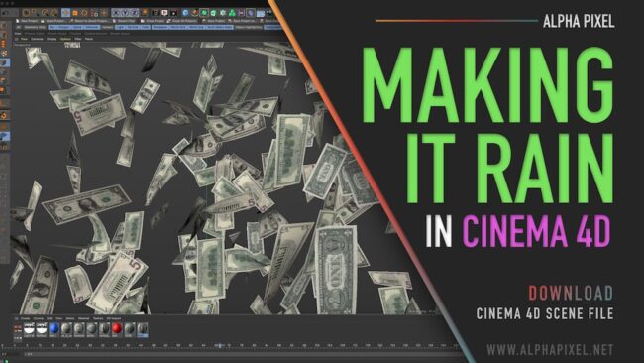
Task: Add a Cube primitive object
Action: [185, 13]
